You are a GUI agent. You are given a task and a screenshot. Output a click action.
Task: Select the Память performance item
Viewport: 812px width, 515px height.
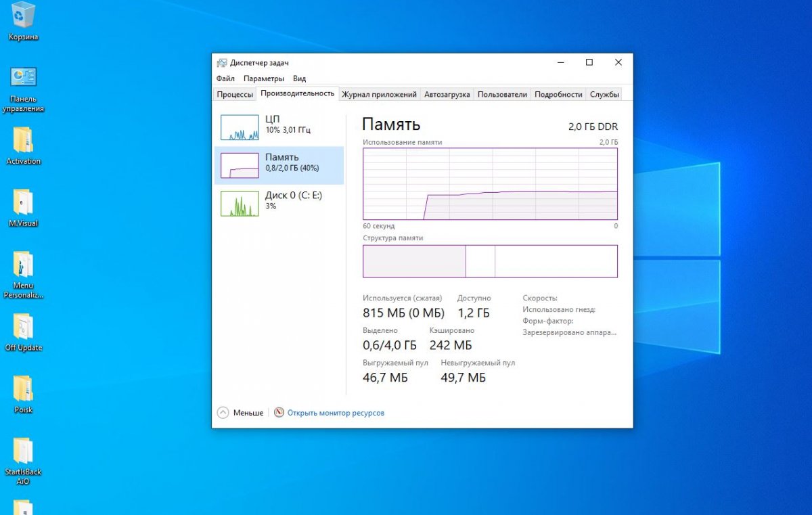pos(279,165)
